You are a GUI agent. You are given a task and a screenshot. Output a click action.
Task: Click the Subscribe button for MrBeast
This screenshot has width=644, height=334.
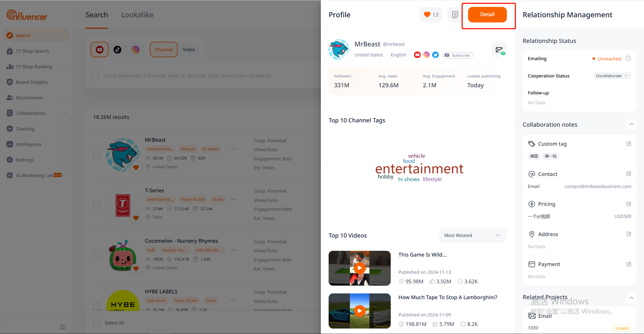tap(457, 55)
